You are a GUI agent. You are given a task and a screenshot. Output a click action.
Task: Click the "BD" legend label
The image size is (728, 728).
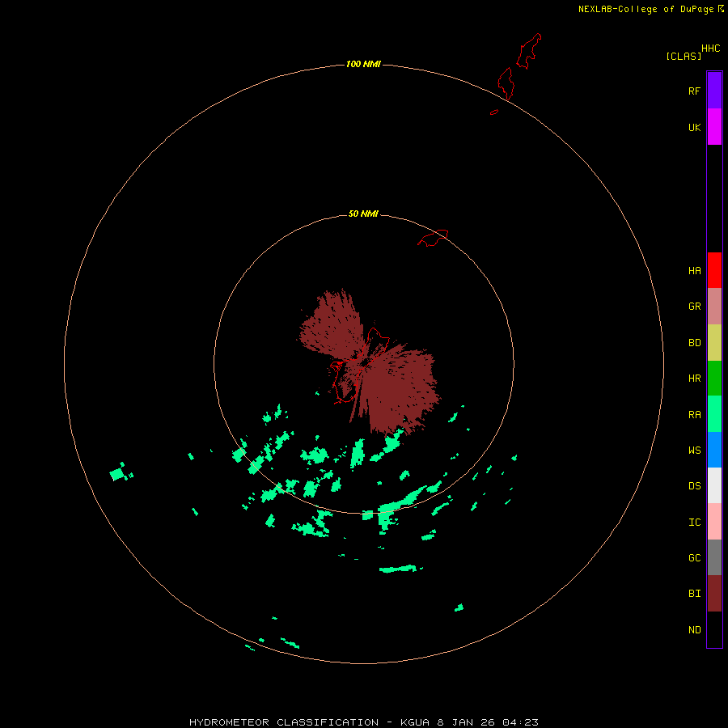694,343
